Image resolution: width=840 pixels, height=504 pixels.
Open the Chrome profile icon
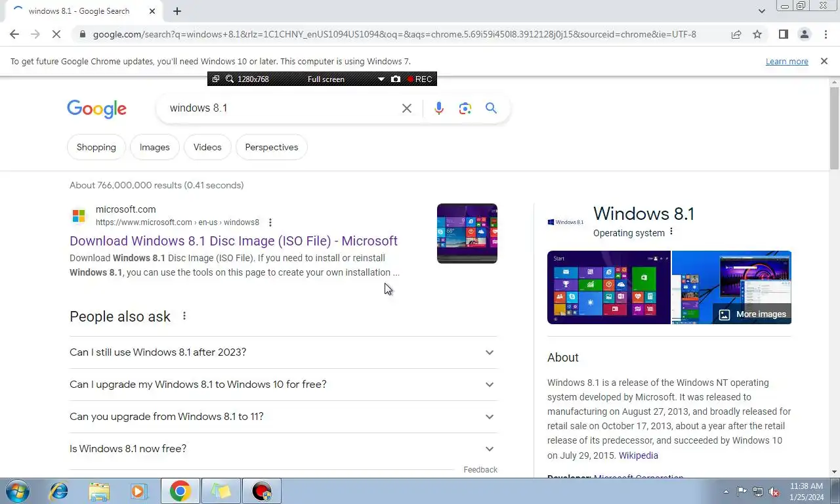point(804,34)
